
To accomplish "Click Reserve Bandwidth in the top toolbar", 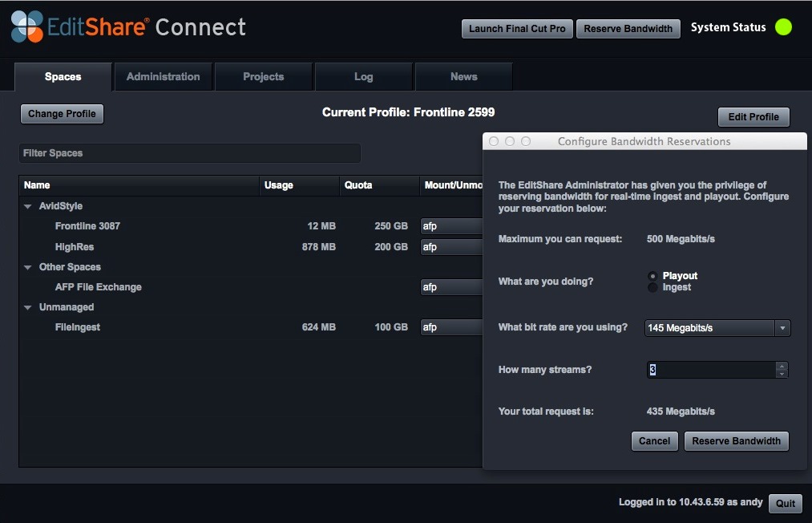I will (628, 29).
